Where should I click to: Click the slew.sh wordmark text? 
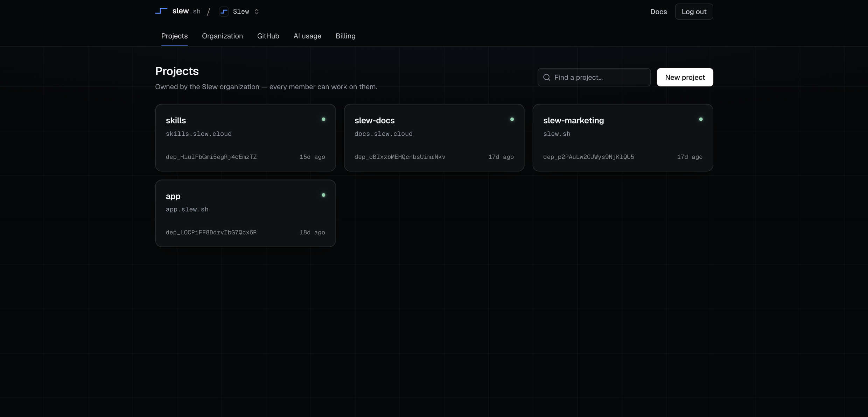pyautogui.click(x=187, y=11)
